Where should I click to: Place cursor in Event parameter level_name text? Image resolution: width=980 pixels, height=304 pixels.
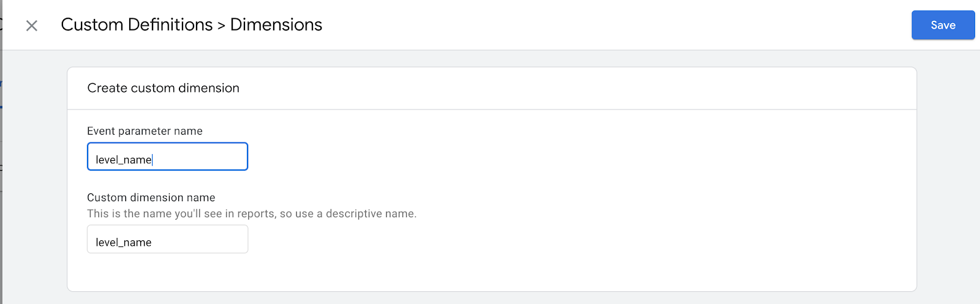click(x=123, y=160)
